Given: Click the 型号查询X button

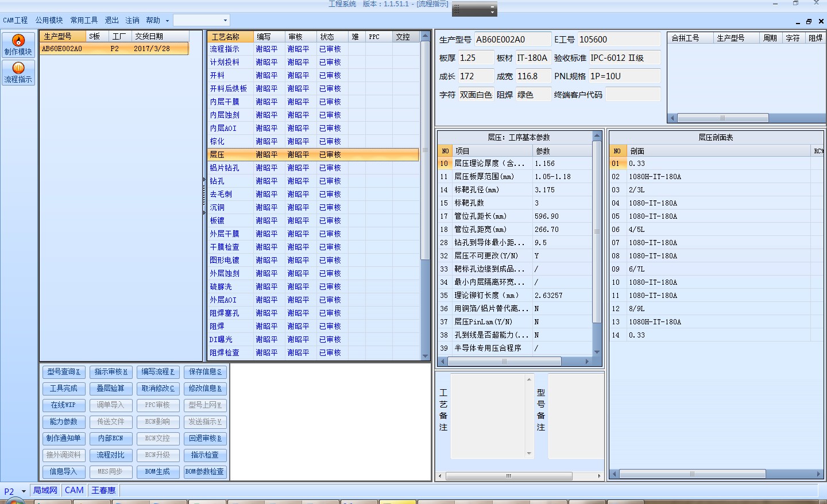Looking at the screenshot, I should pyautogui.click(x=63, y=372).
